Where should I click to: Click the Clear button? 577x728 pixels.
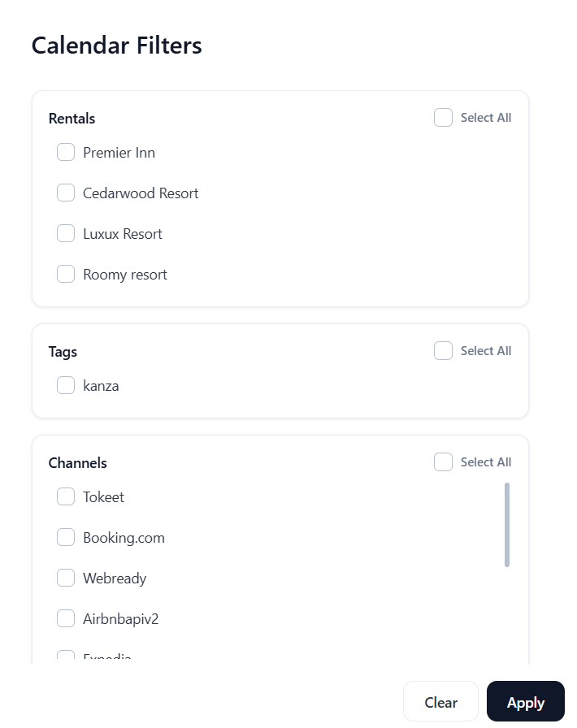pos(440,701)
